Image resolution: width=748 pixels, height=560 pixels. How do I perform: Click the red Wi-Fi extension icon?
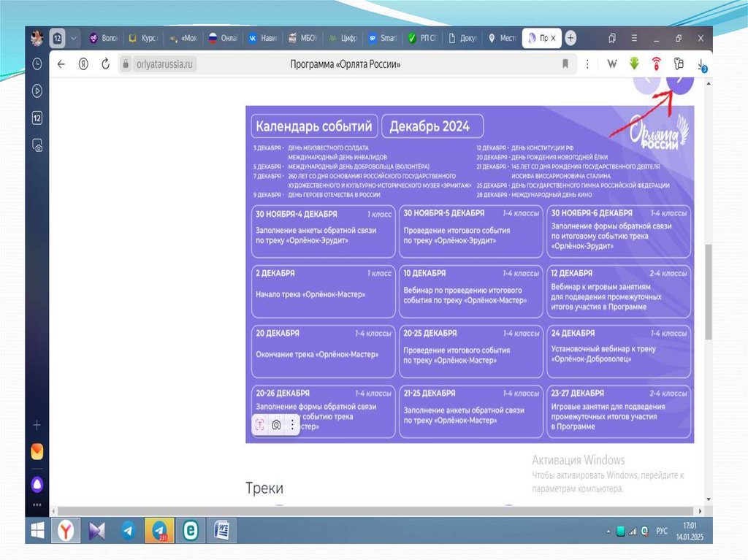click(x=657, y=64)
